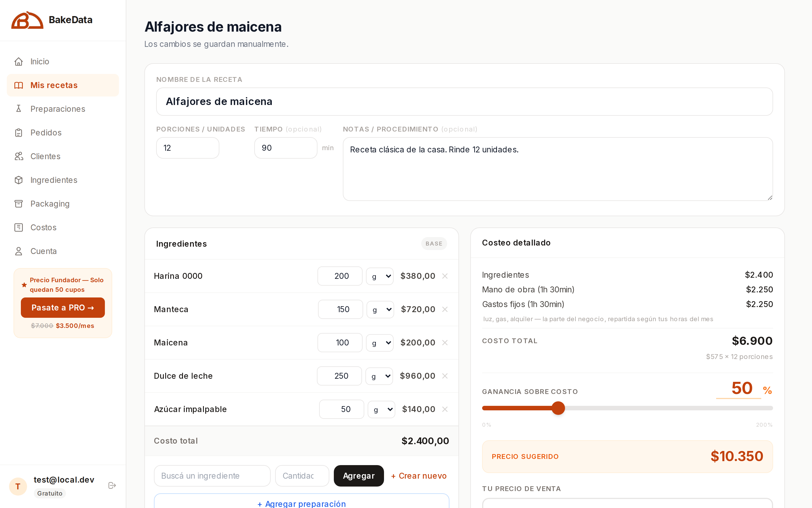Click the Tiempo field showing 90

[x=286, y=148]
